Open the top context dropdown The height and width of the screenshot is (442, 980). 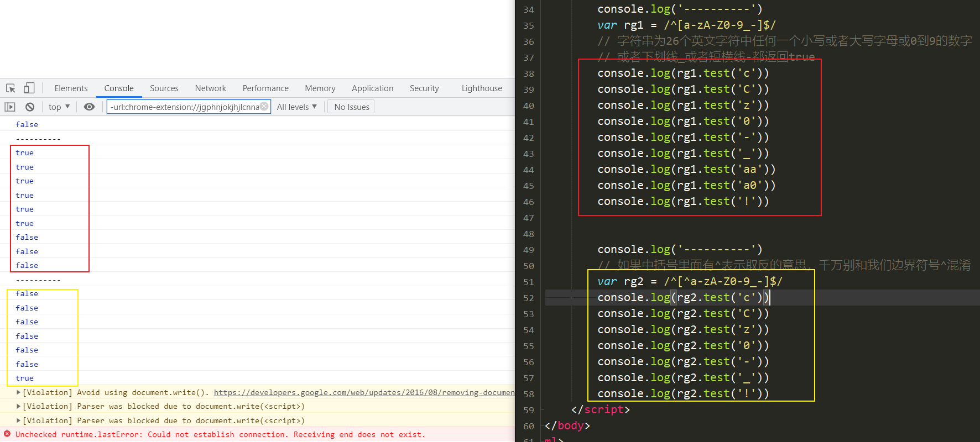click(59, 107)
